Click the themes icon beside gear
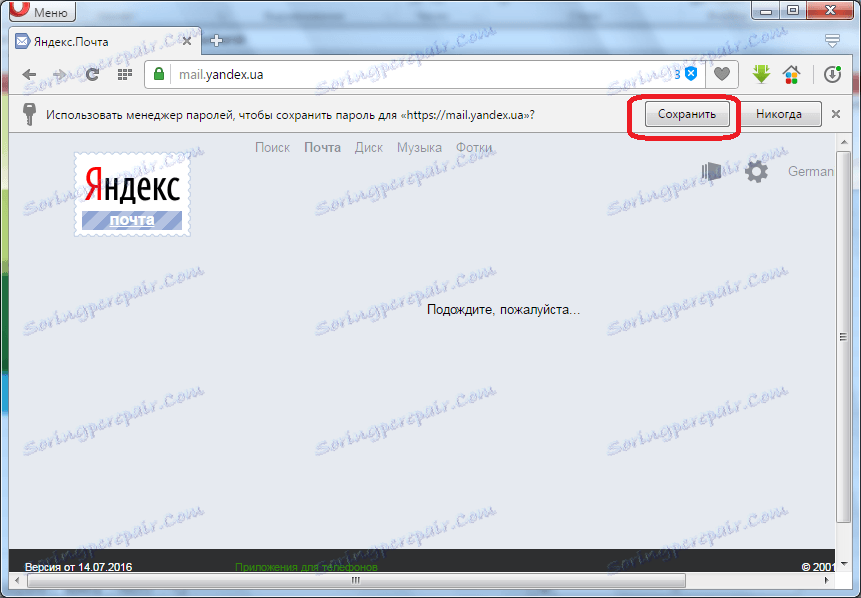This screenshot has height=598, width=861. (x=712, y=171)
